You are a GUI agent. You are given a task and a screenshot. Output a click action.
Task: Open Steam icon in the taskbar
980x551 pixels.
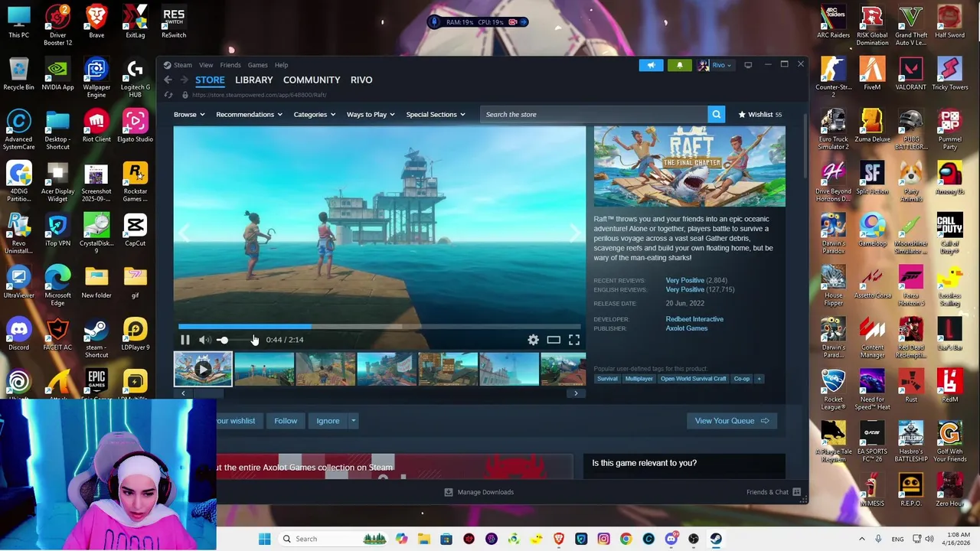pos(716,539)
